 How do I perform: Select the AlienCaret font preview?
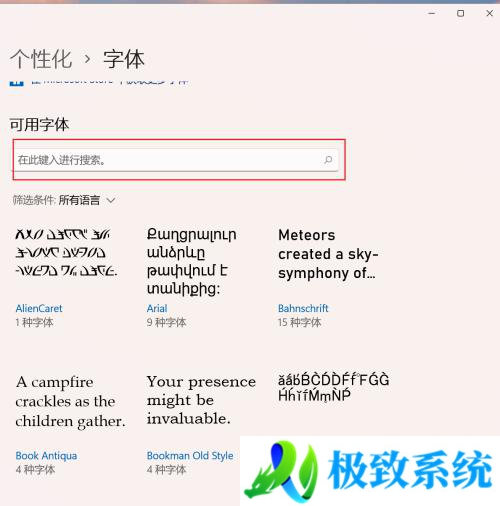tap(66, 253)
